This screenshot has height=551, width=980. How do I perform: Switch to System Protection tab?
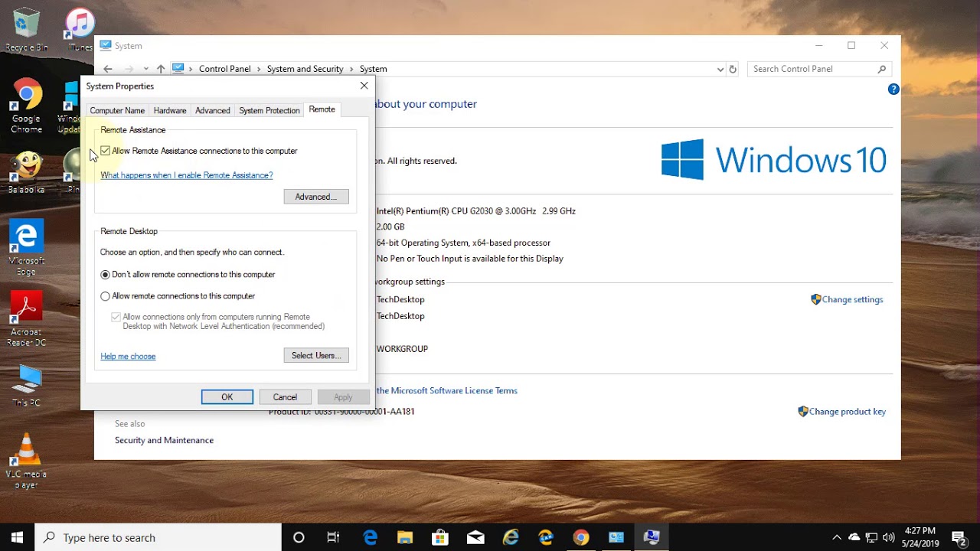point(269,110)
